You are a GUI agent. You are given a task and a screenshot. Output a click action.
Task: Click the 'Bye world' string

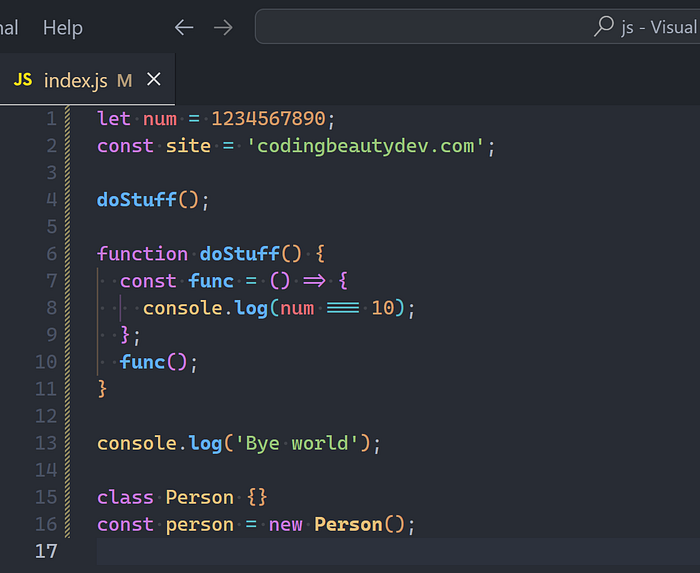coord(296,444)
